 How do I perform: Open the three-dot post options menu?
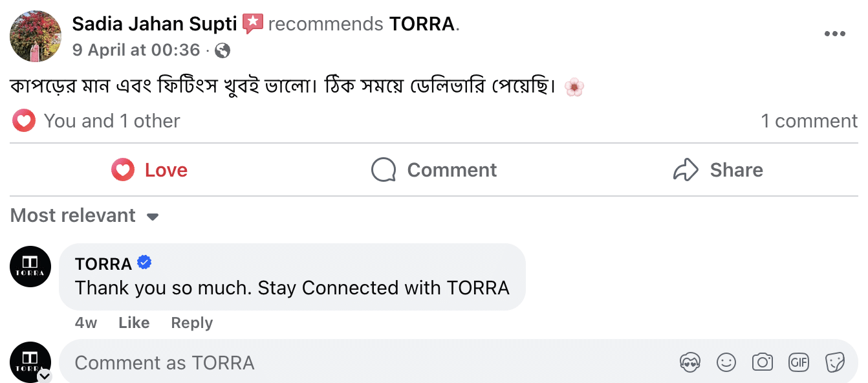[x=835, y=34]
